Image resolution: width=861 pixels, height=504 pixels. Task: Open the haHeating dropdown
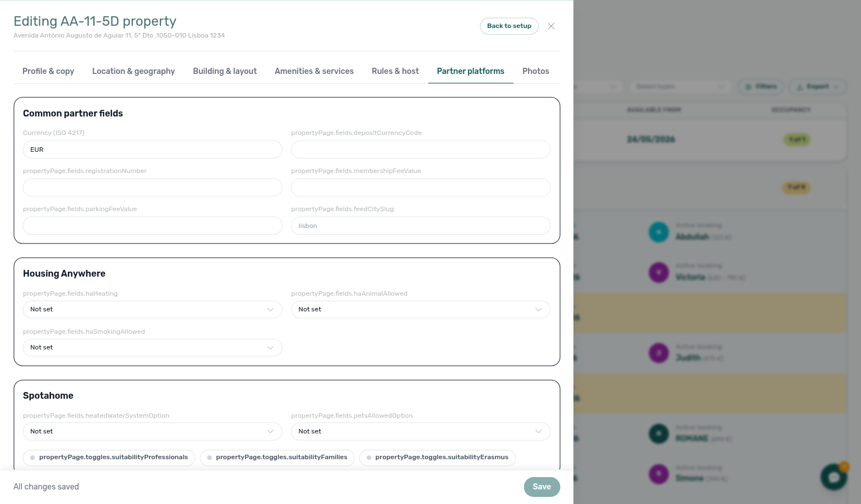[x=152, y=310]
